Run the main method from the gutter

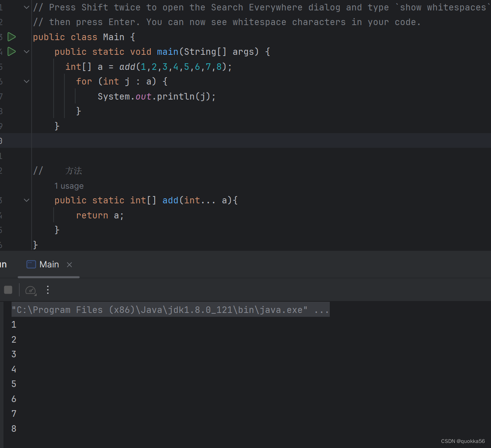click(x=12, y=52)
